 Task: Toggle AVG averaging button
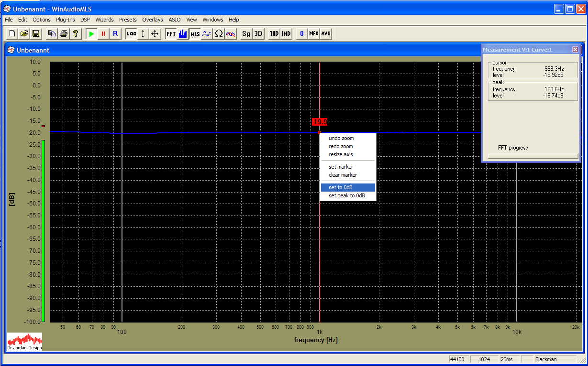pyautogui.click(x=326, y=33)
